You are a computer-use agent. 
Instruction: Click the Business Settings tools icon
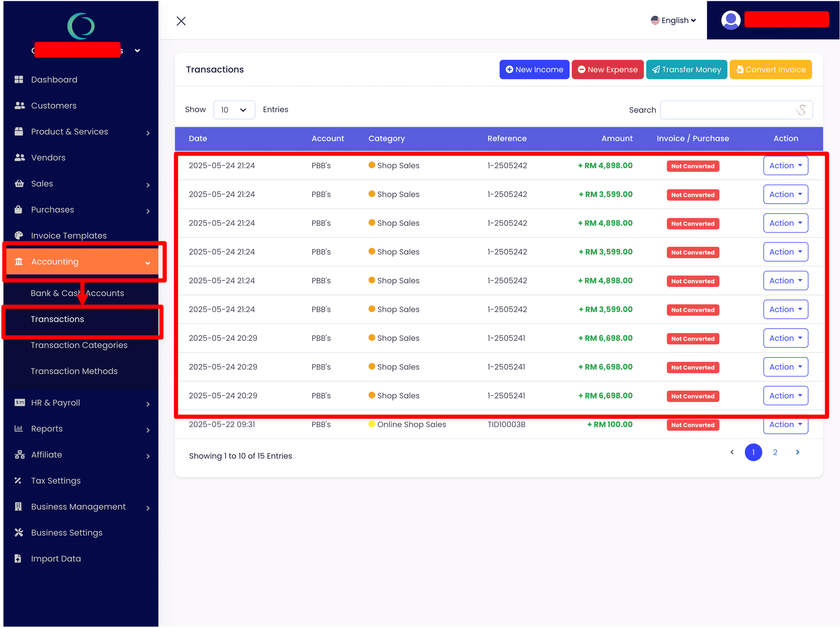point(19,533)
